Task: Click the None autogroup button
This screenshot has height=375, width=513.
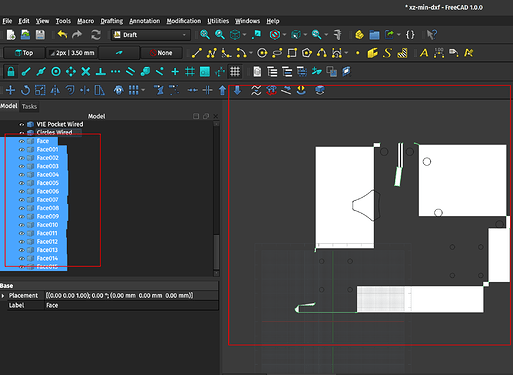Action: (161, 53)
